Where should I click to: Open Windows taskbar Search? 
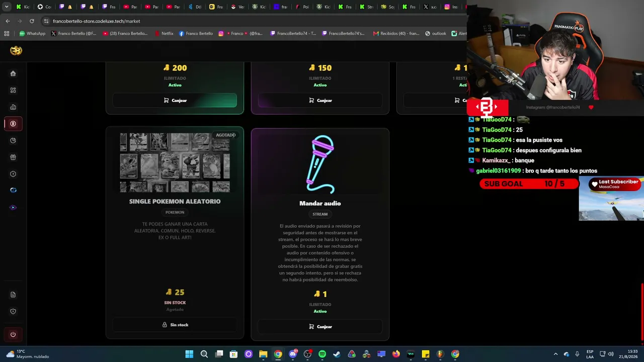(x=204, y=354)
